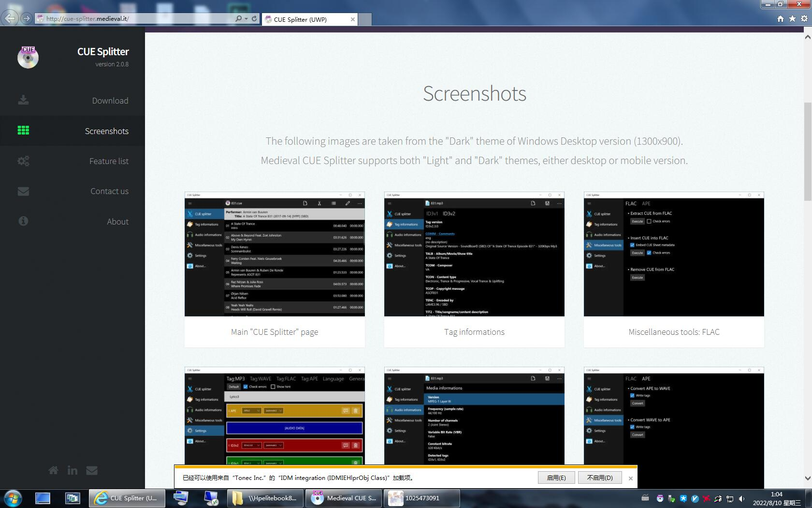This screenshot has height=508, width=812.
Task: Open the Settings tag colors thumbnail
Action: (275, 416)
